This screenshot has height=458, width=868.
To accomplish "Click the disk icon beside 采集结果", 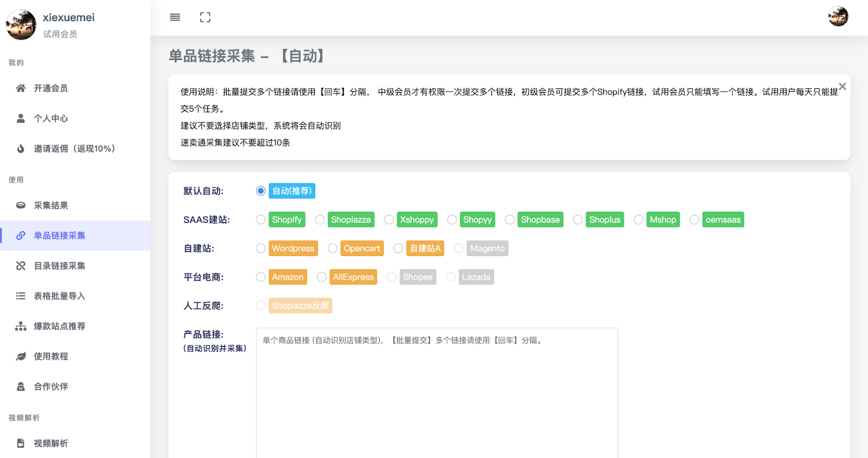I will pyautogui.click(x=21, y=205).
